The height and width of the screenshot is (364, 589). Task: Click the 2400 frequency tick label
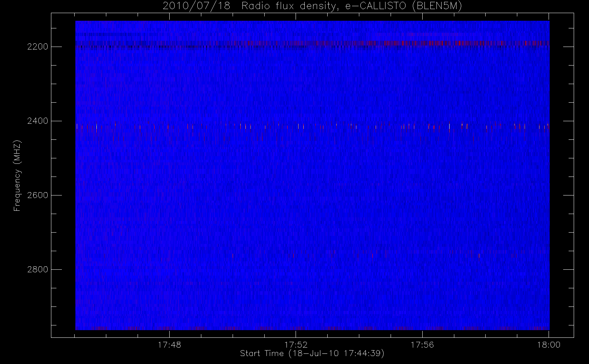[38, 121]
